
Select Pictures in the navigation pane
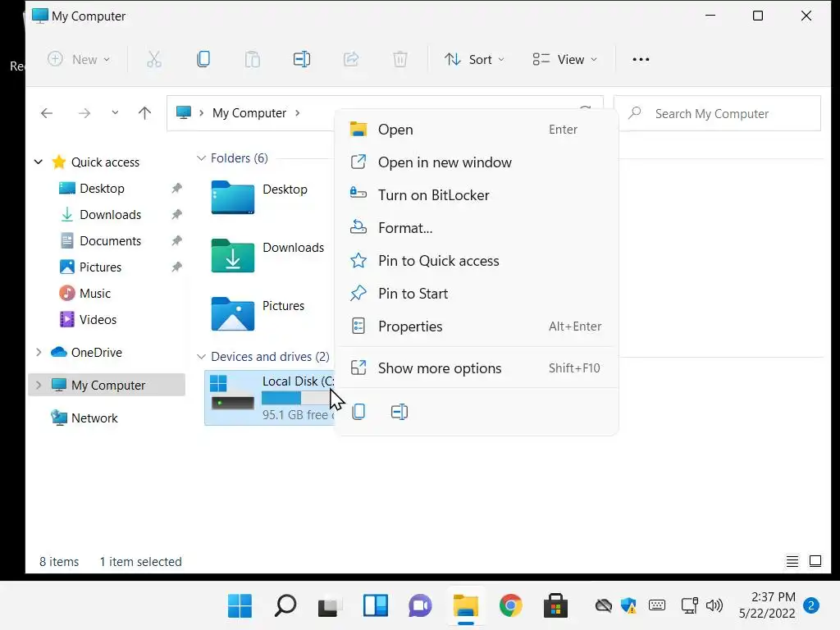(x=100, y=267)
